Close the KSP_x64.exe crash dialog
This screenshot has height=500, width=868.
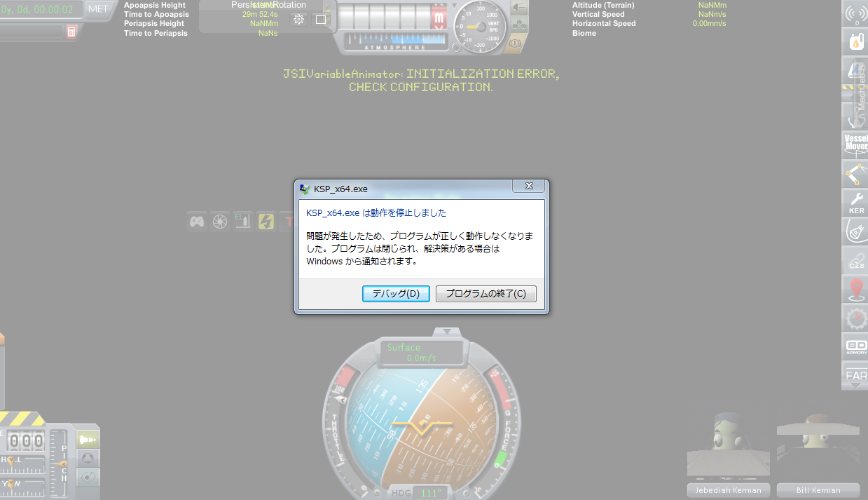pos(529,186)
